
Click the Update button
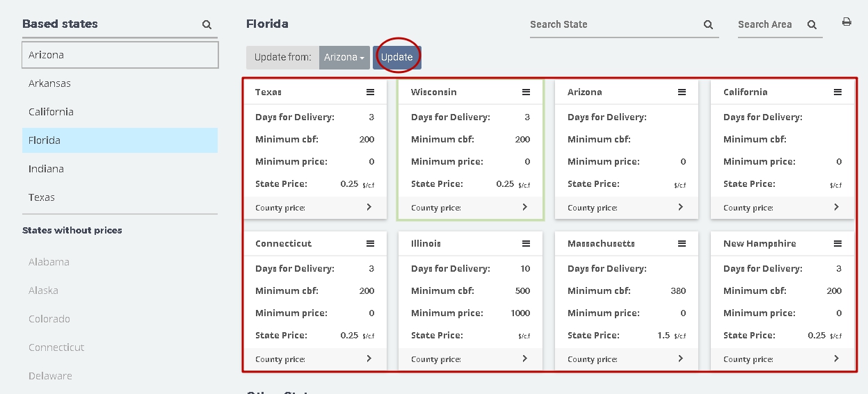[397, 58]
